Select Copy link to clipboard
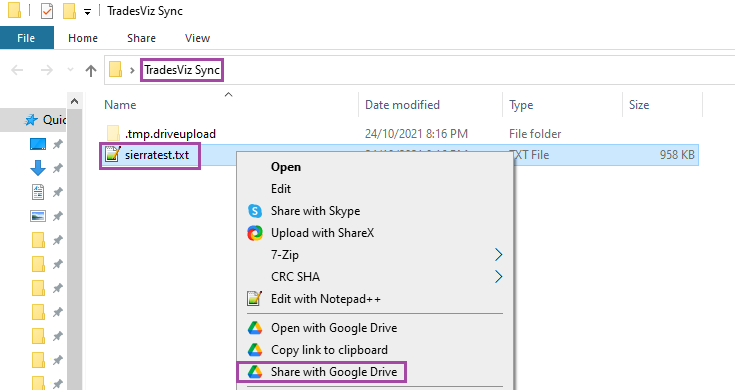The height and width of the screenshot is (390, 735). [x=329, y=350]
